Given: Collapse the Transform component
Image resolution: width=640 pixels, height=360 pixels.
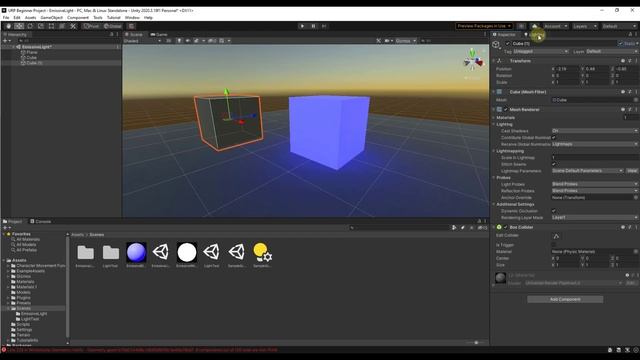Looking at the screenshot, I should coord(494,61).
